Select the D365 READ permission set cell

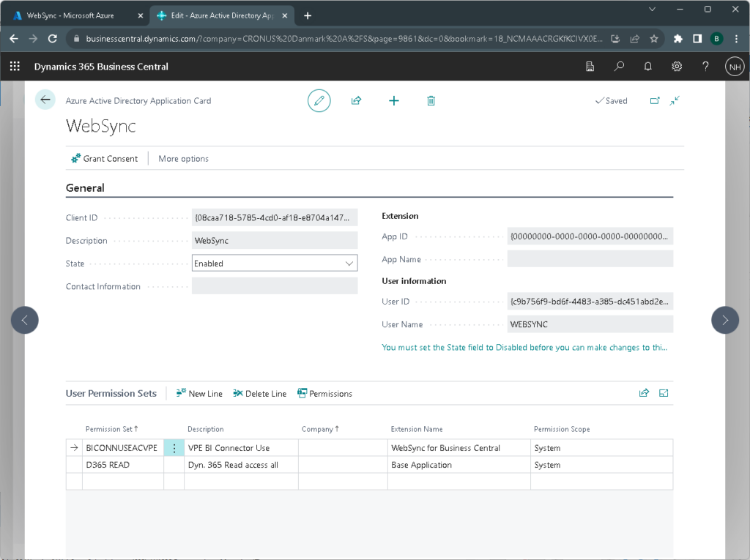point(122,465)
